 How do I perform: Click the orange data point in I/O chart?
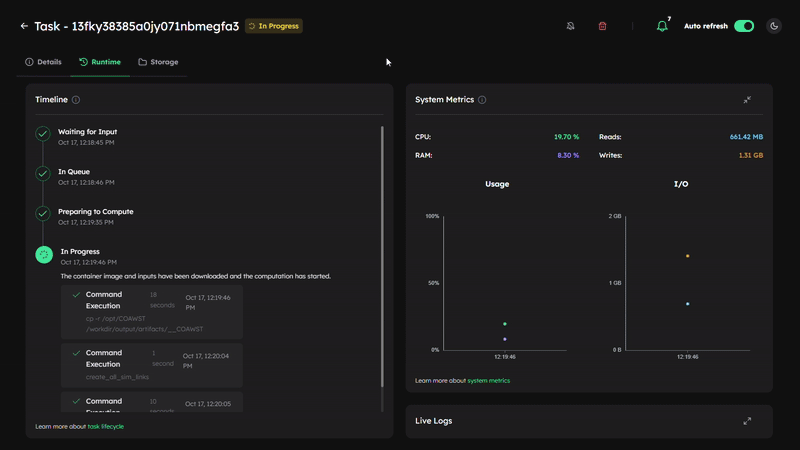(x=687, y=256)
